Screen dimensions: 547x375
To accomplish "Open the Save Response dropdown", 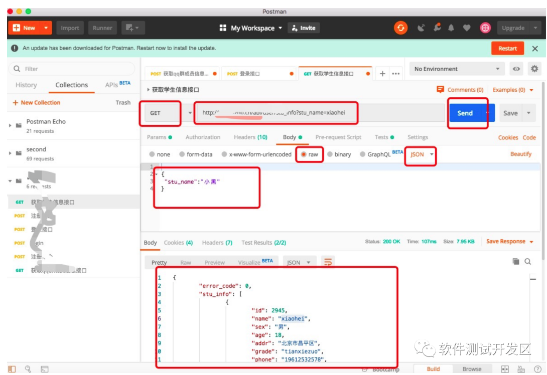I will tap(510, 241).
